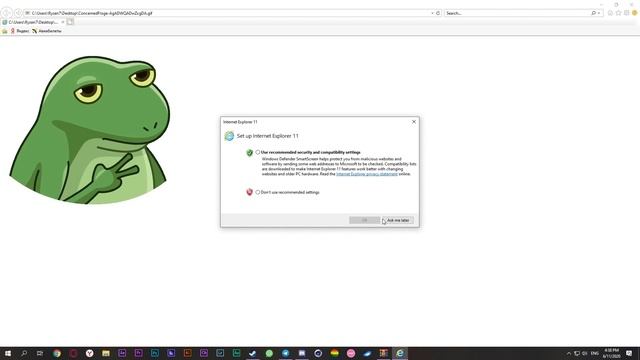This screenshot has height=360, width=640.
Task: Select Don't use recommended settings option
Action: point(258,192)
